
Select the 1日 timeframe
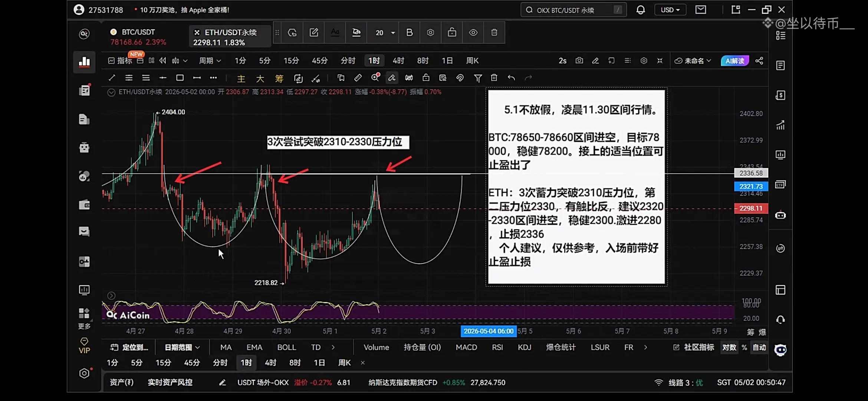[447, 61]
